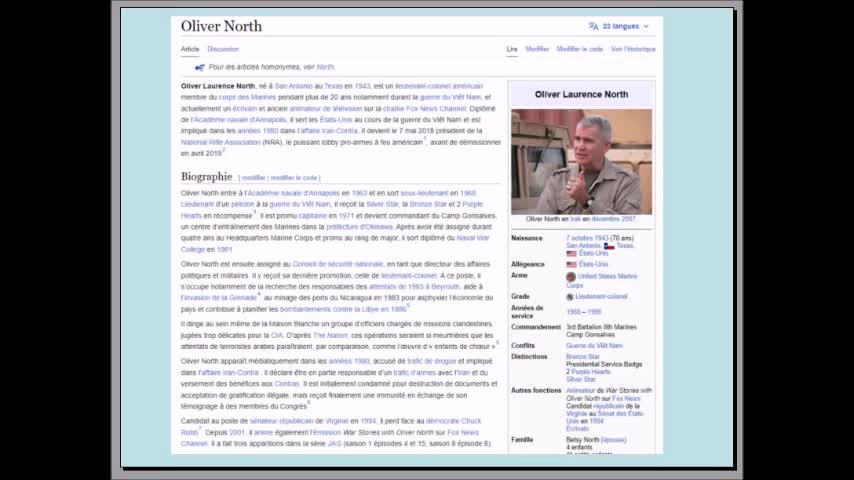Open the invasion de la Grenade link

click(218, 297)
